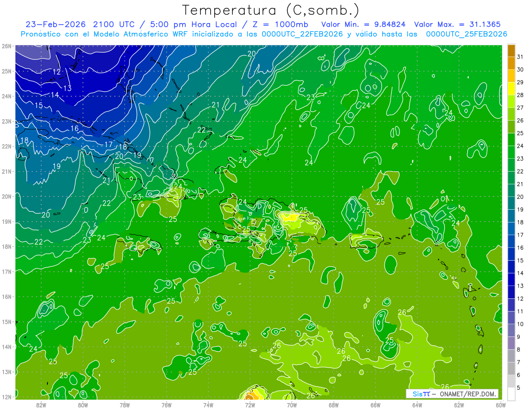The width and height of the screenshot is (532, 411).
Task: Click the '66W' longitude label
Action: coord(375,404)
